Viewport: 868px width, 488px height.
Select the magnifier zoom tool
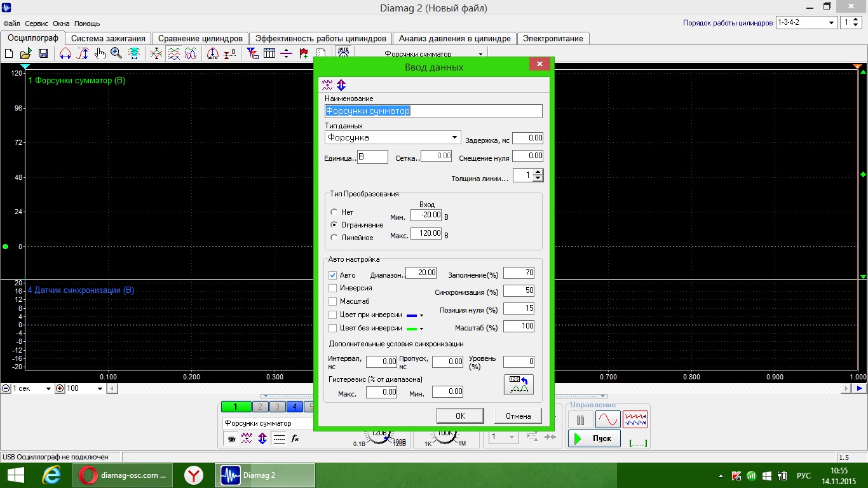click(x=116, y=54)
